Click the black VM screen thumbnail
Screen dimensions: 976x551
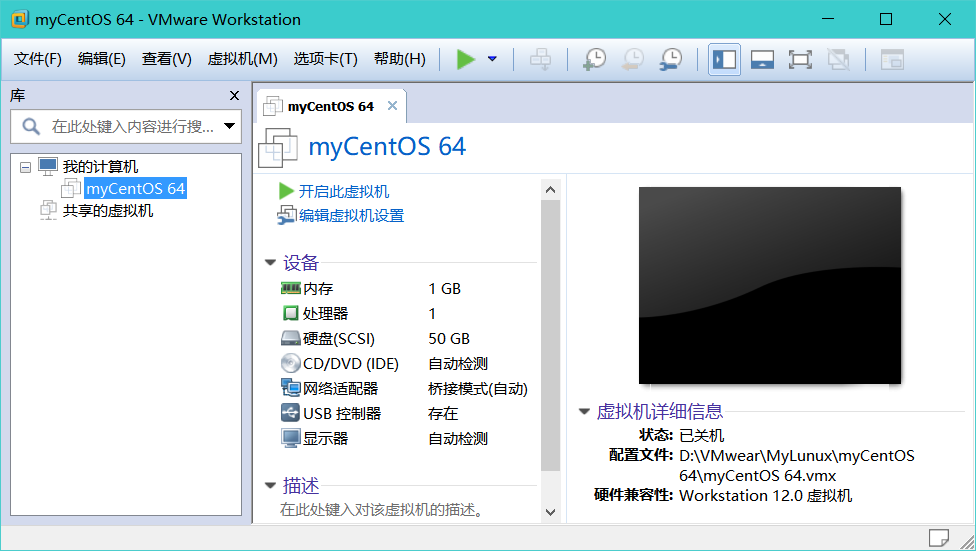tap(770, 285)
